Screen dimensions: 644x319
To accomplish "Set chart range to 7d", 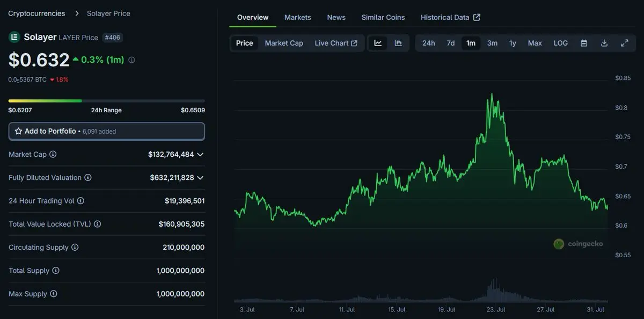I will 451,43.
